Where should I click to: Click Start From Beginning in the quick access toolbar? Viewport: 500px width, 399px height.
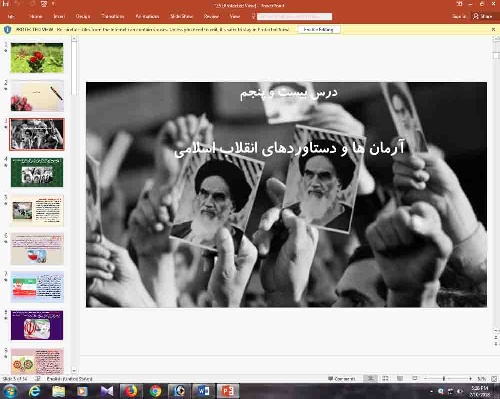click(x=44, y=4)
